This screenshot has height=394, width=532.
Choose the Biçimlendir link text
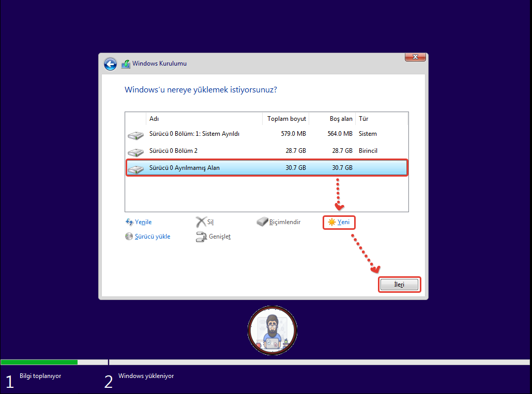(285, 222)
